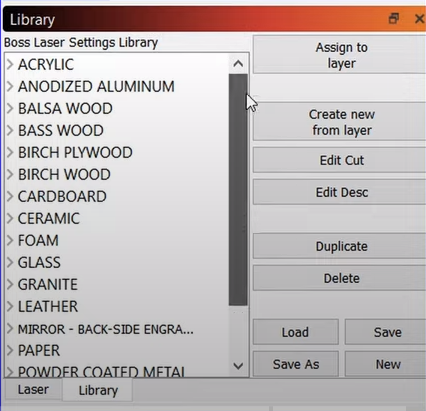Image resolution: width=426 pixels, height=411 pixels.
Task: Click the Edit Desc button
Action: 339,192
